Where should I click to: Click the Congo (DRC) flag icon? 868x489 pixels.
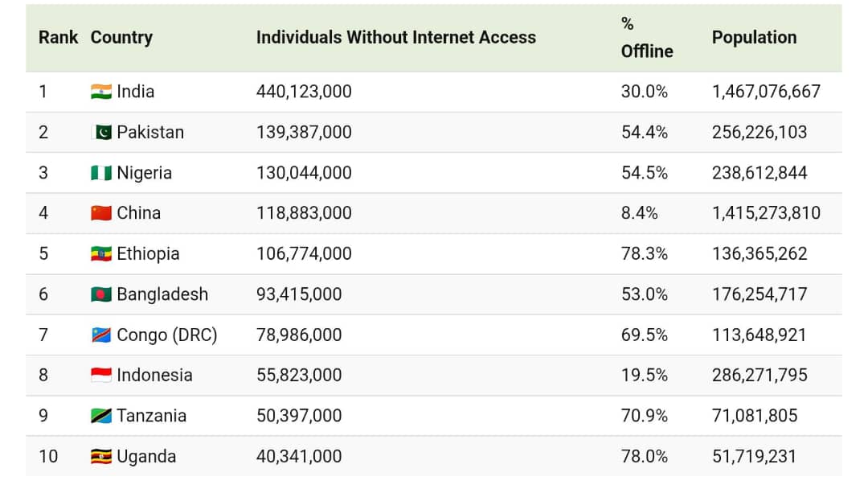(100, 335)
